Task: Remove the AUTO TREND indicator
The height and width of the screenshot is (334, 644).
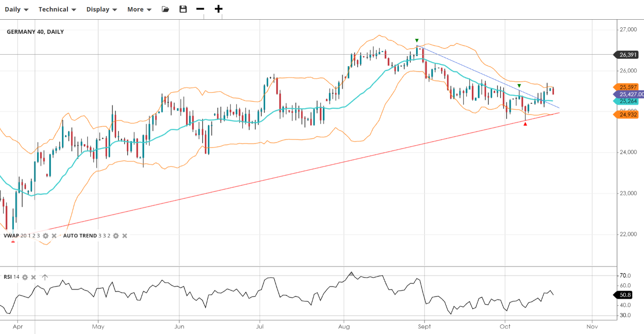Action: point(125,236)
